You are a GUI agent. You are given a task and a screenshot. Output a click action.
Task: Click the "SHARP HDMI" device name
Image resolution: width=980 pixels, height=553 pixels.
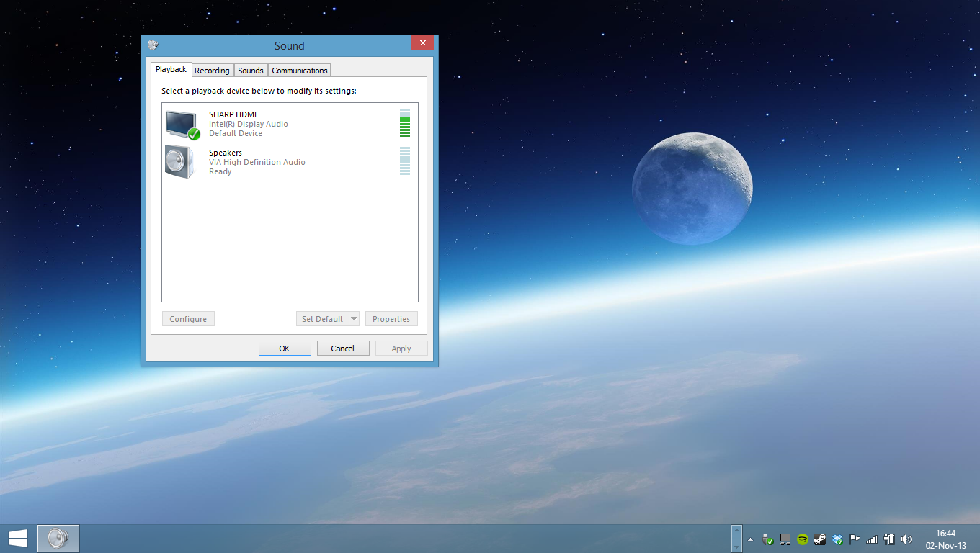click(233, 114)
